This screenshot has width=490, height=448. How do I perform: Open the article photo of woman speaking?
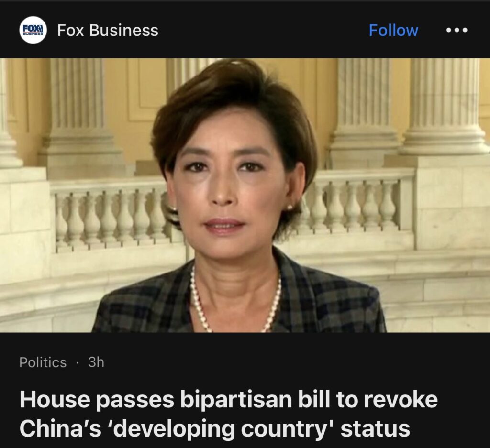245,196
